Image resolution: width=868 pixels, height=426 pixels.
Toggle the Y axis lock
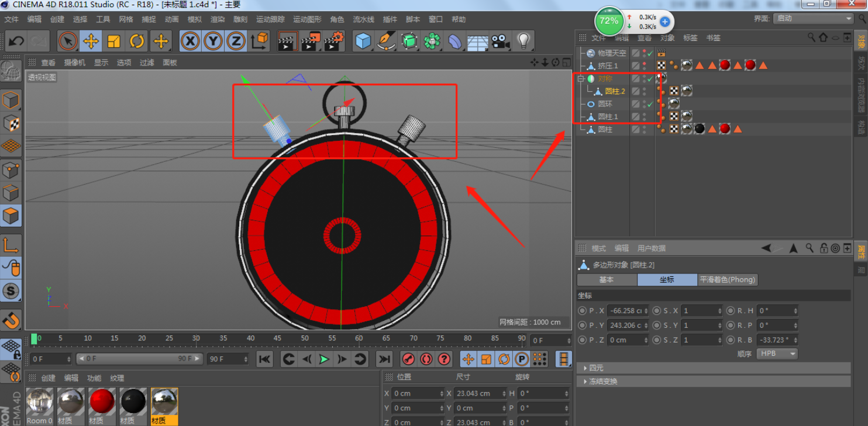pos(213,41)
